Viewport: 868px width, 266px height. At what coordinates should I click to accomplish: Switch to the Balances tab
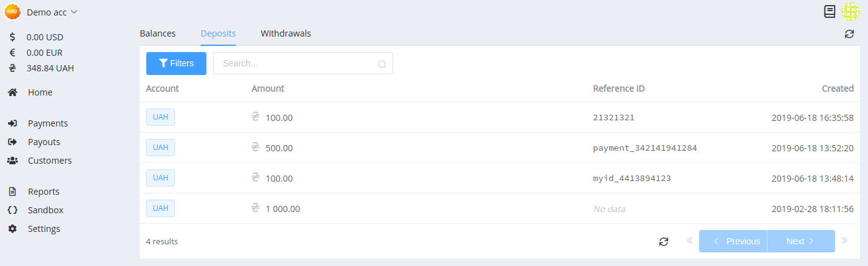[158, 33]
